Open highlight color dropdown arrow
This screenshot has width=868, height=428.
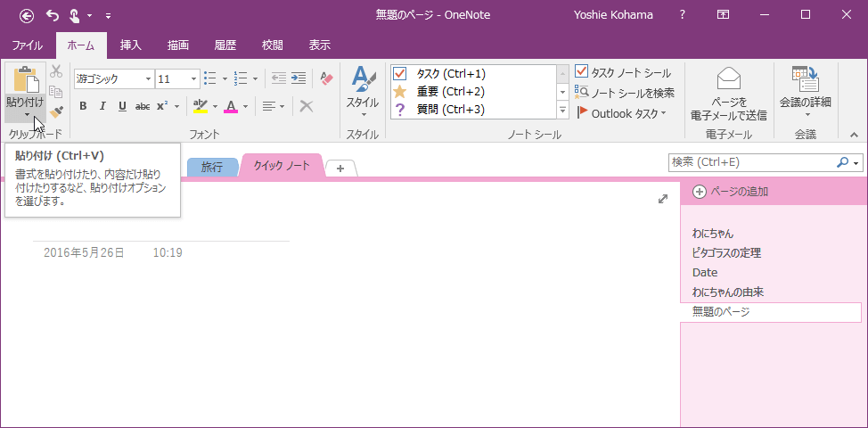[x=215, y=106]
